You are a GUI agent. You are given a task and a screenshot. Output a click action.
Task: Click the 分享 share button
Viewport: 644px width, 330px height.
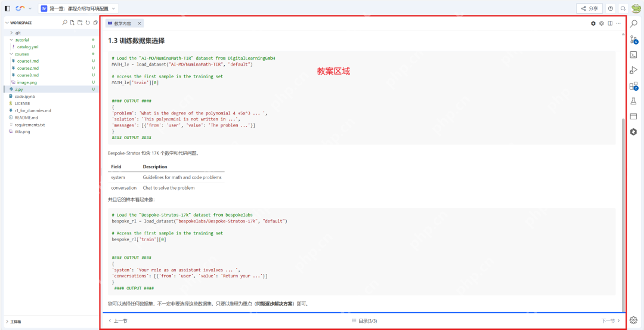589,8
